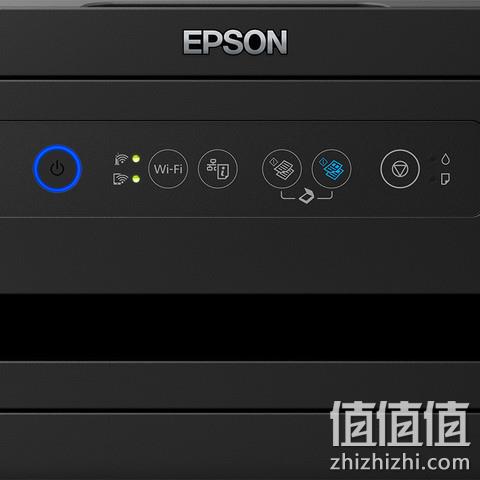The height and width of the screenshot is (480, 480).
Task: Click the blue-ringed power button
Action: (x=57, y=169)
